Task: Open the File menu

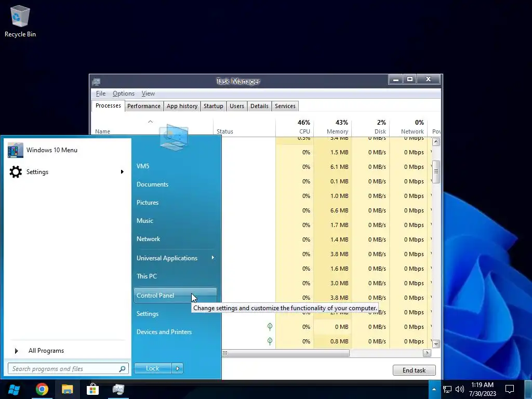Action: (x=101, y=94)
